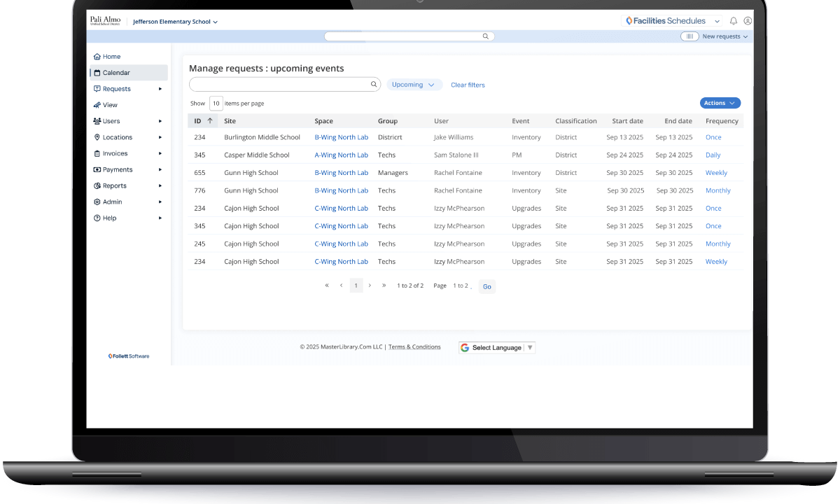Open the Actions dropdown button

[720, 103]
